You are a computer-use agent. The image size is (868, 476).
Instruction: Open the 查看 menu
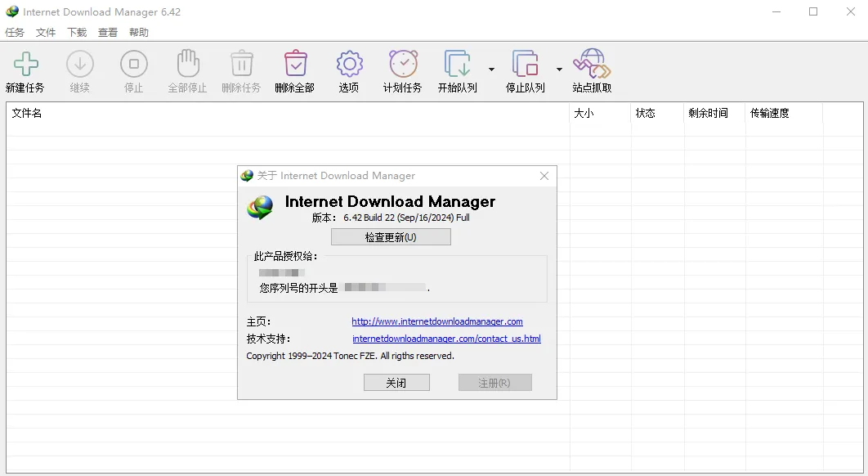[x=108, y=33]
